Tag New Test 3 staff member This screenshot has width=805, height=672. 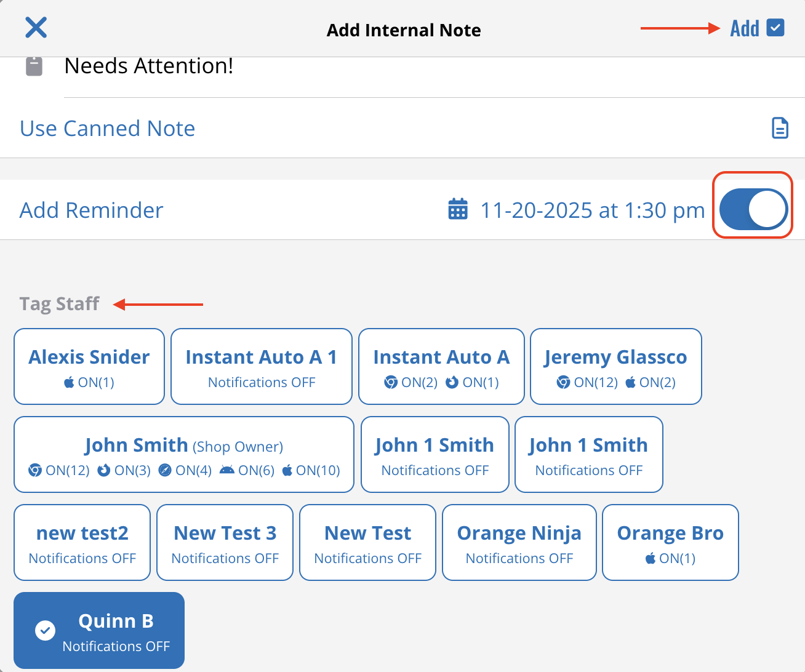point(225,542)
